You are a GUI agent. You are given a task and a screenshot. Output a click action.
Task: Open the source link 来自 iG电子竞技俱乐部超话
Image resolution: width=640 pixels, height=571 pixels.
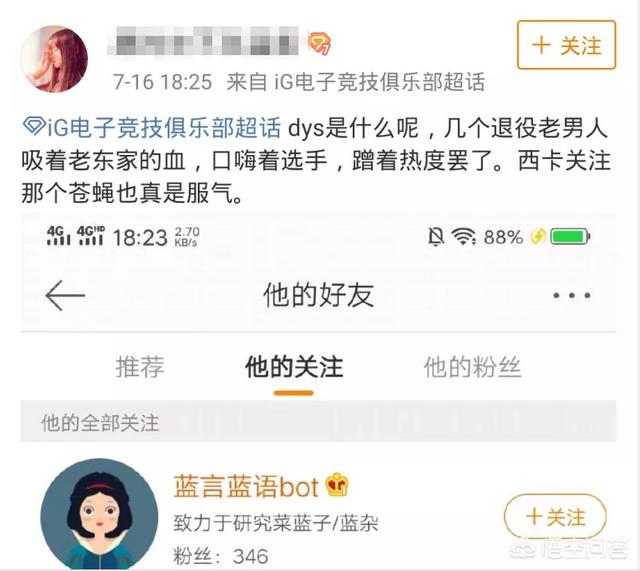tap(356, 82)
